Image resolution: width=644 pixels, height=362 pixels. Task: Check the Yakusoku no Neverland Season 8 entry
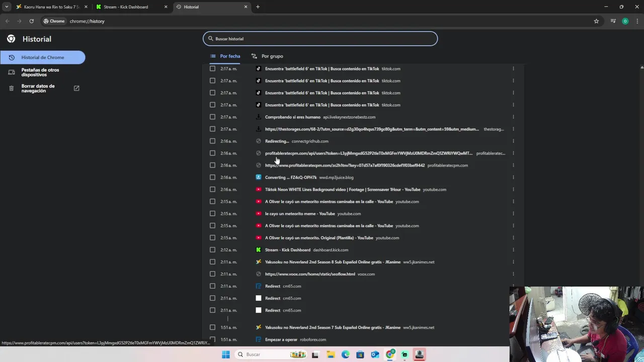[212, 262]
